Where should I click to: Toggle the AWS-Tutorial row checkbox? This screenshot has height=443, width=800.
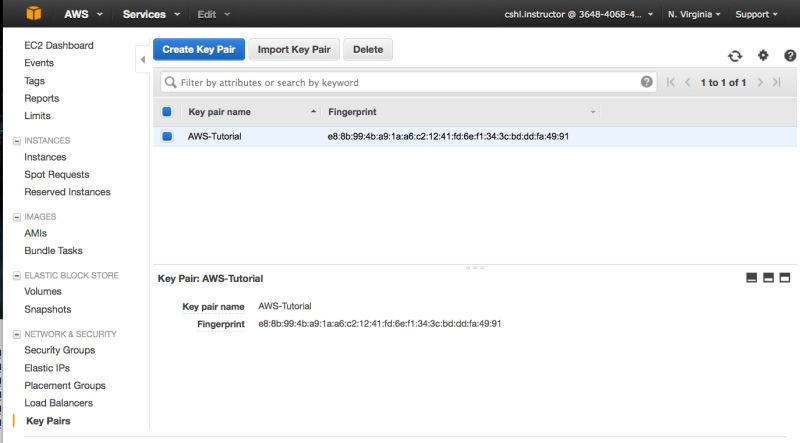pos(167,136)
